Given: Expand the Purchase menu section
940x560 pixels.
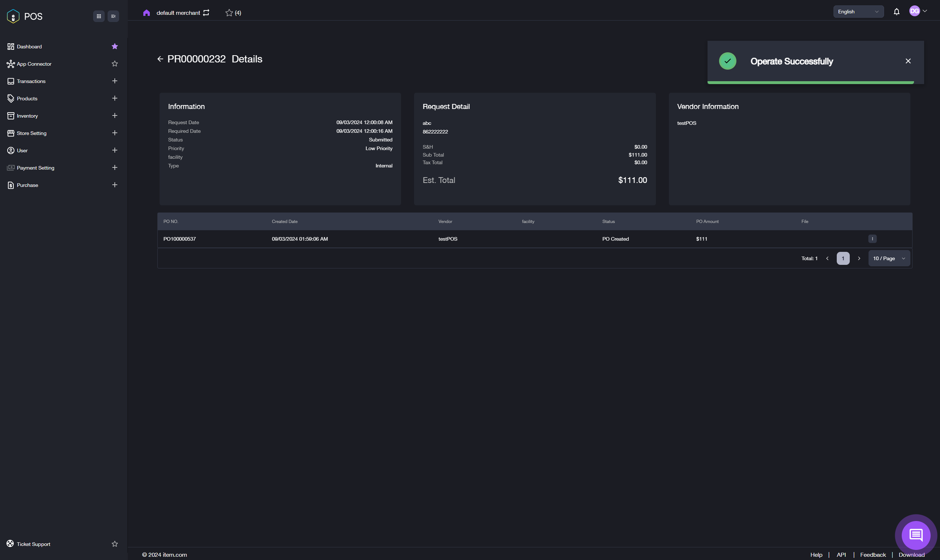Looking at the screenshot, I should [115, 185].
